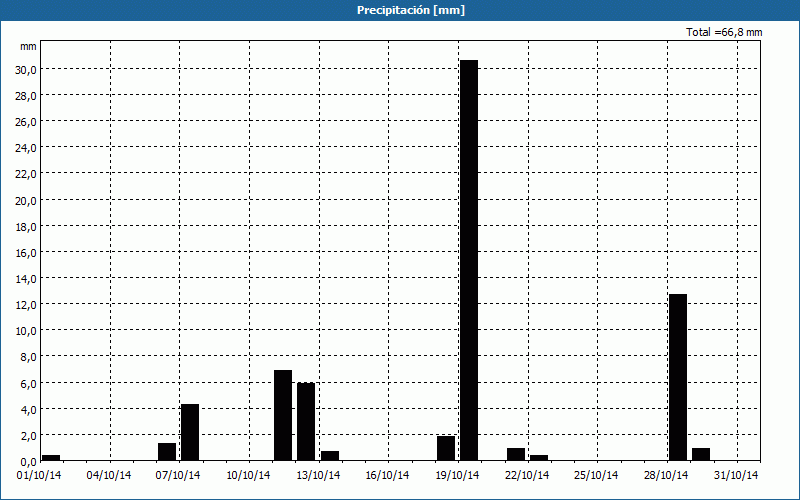The width and height of the screenshot is (800, 500).
Task: Click the x-axis label 25/10/14
Action: pos(596,475)
